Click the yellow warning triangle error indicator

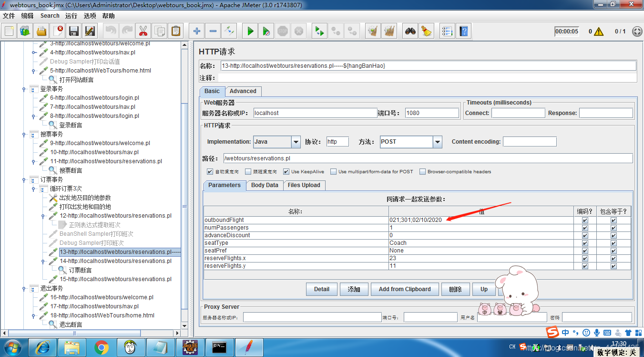(x=599, y=31)
